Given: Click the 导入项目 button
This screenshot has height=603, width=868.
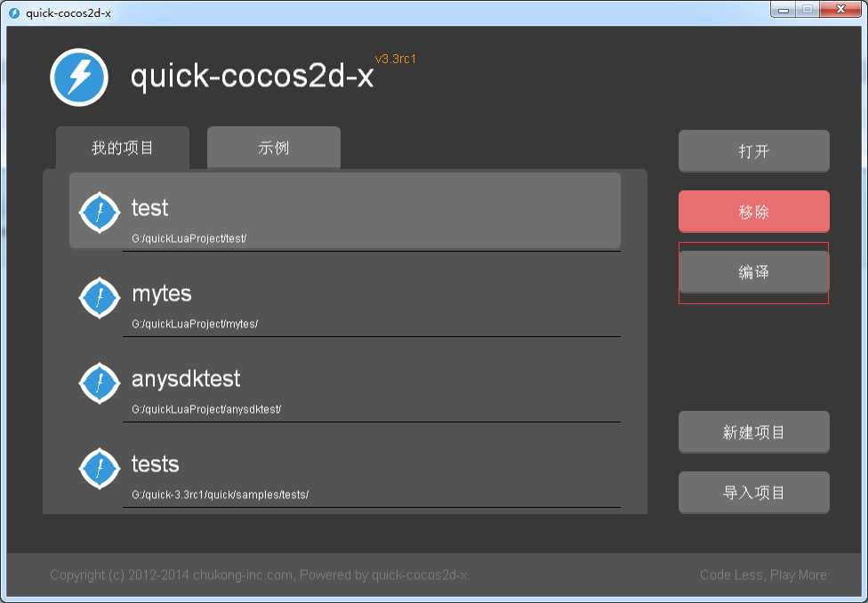Looking at the screenshot, I should pyautogui.click(x=753, y=492).
